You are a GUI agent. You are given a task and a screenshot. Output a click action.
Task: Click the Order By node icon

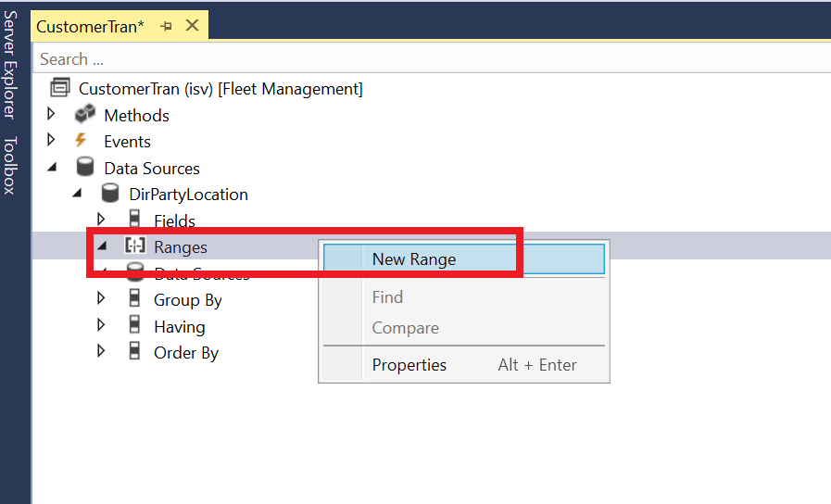[135, 352]
